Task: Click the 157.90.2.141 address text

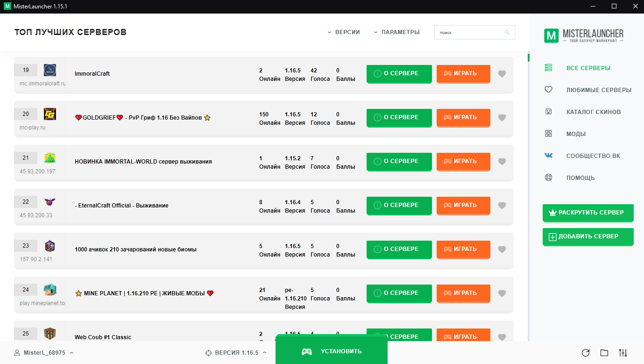Action: [x=36, y=259]
